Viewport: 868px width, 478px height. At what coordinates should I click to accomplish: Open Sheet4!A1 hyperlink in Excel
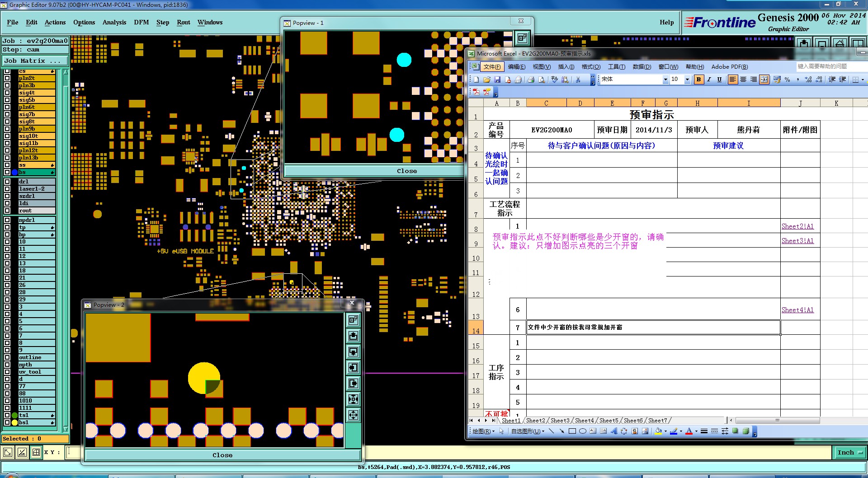tap(797, 310)
